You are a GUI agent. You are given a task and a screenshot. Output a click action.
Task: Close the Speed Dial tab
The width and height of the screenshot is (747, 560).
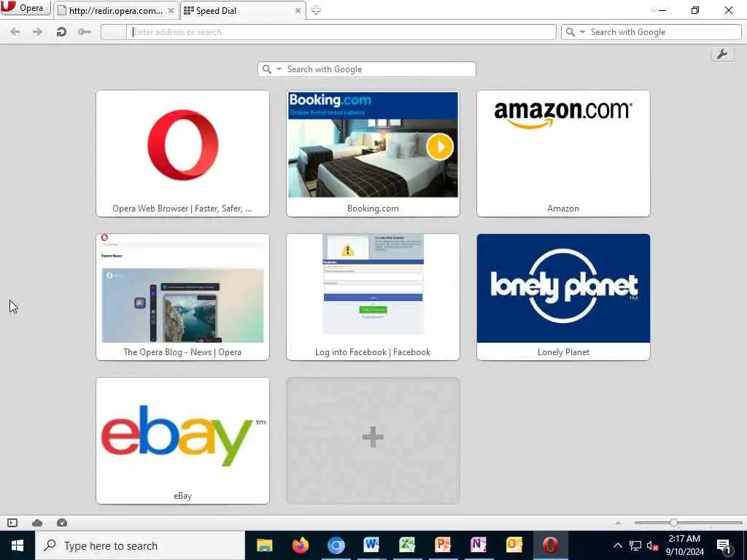(x=298, y=10)
